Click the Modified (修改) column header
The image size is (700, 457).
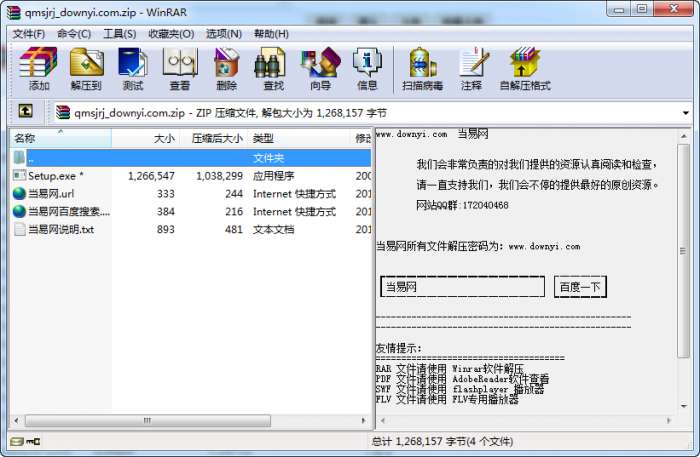362,138
